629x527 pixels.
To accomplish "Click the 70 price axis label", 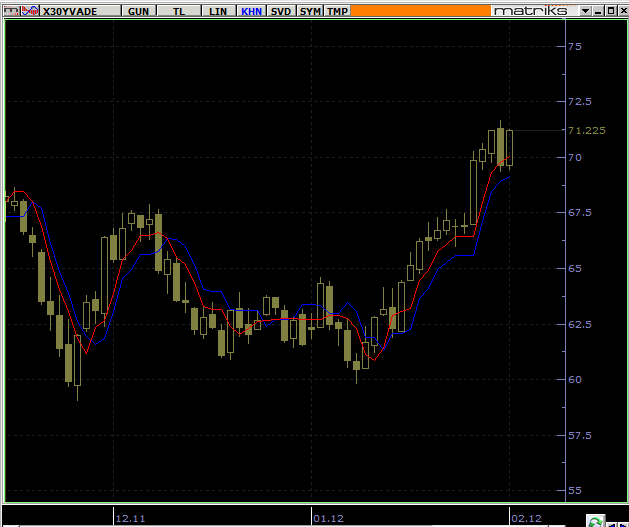I will pos(575,158).
